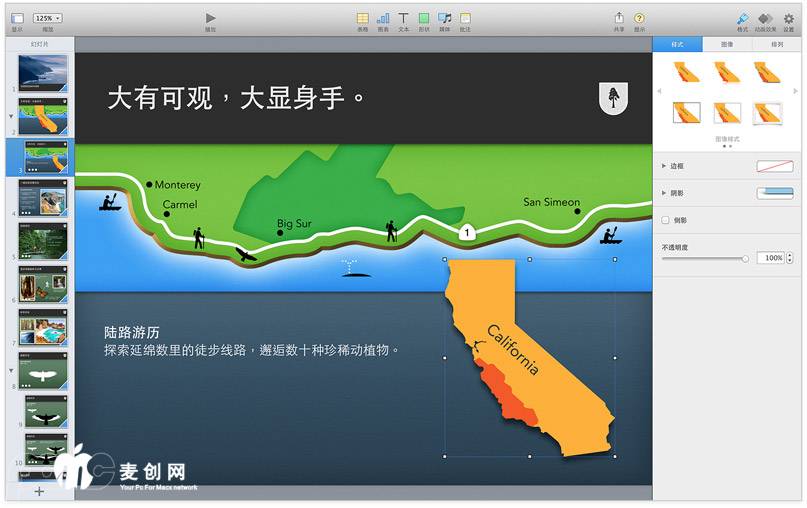Select the first slide thumbnail
Viewport: 807px width, 508px height.
(x=44, y=72)
